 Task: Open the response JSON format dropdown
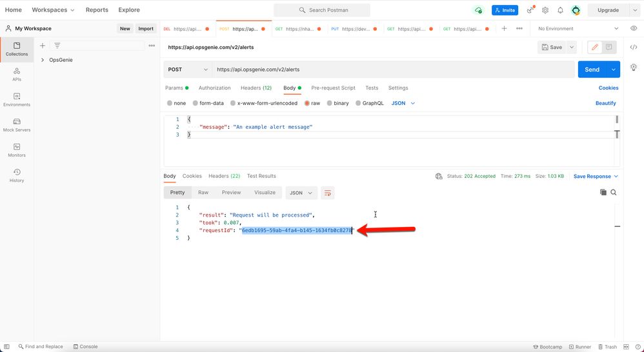[301, 193]
